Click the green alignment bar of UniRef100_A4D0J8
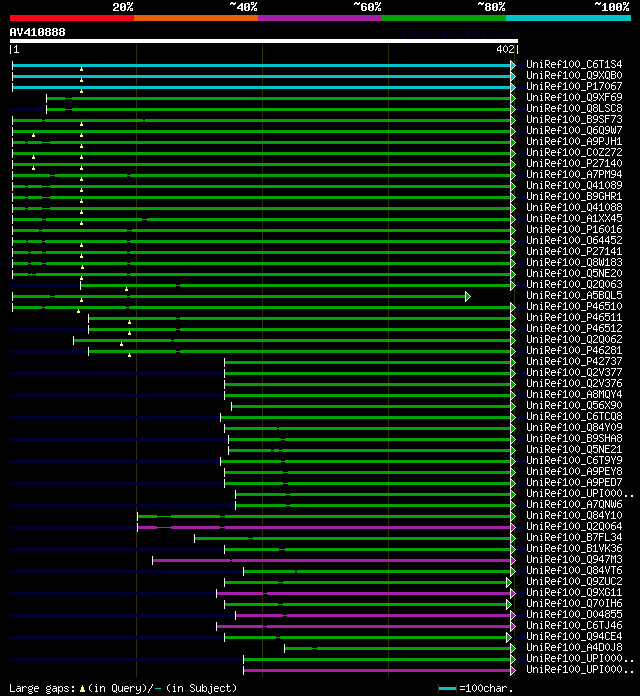 pos(398,649)
